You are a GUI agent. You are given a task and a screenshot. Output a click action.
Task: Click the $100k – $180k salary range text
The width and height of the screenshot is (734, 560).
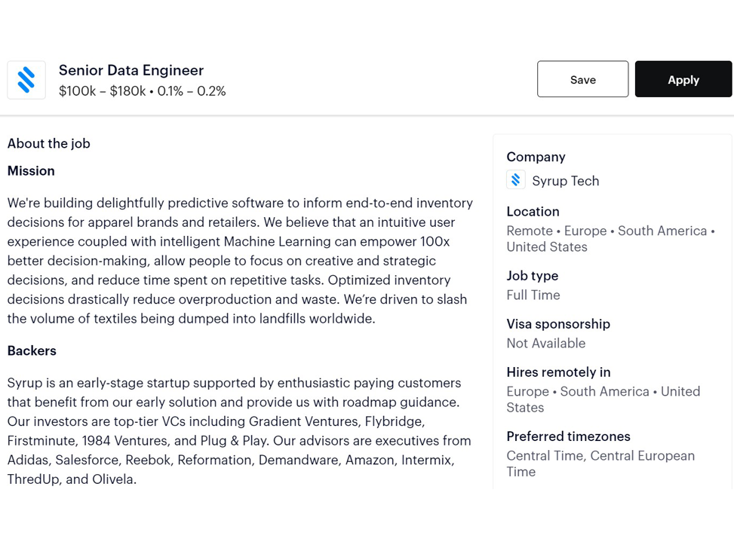[x=102, y=90]
